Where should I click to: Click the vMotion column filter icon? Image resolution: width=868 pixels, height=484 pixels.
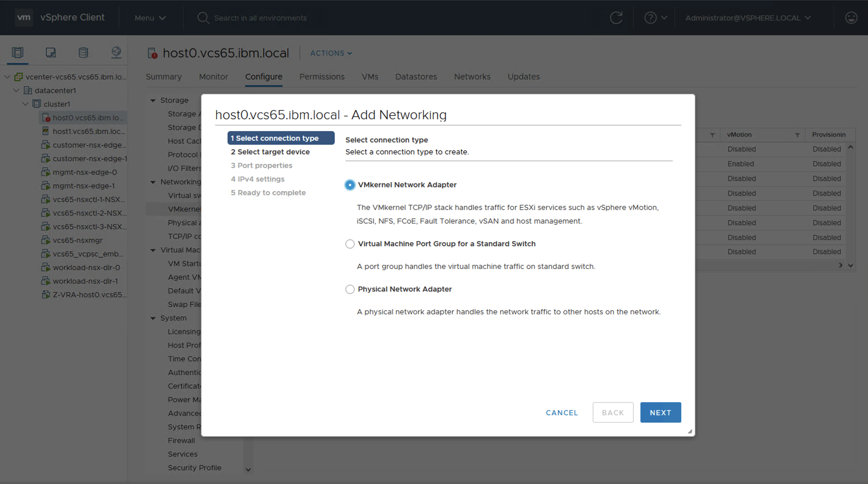point(797,135)
